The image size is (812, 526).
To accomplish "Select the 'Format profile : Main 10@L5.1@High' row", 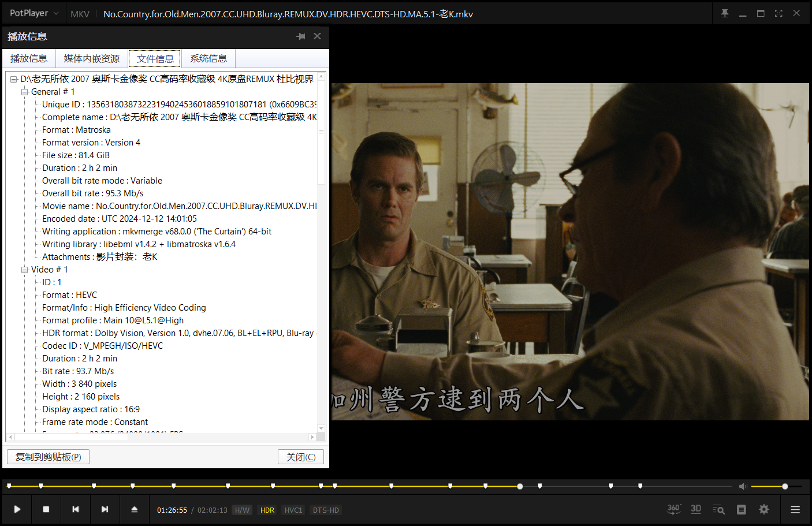I will pyautogui.click(x=113, y=320).
